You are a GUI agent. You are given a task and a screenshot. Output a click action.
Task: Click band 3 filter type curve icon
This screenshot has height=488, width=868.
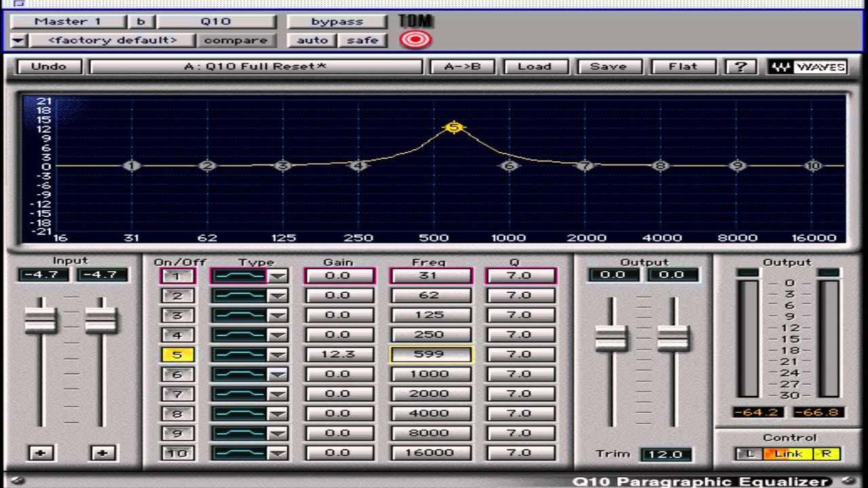coord(239,315)
